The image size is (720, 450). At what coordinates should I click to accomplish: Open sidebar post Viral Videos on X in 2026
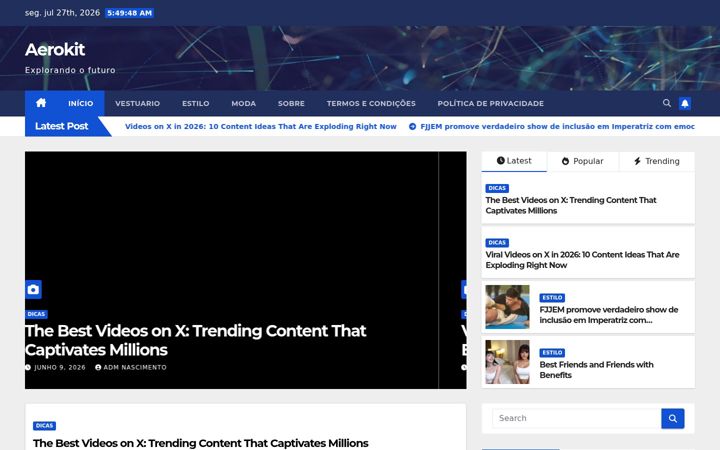(x=582, y=260)
